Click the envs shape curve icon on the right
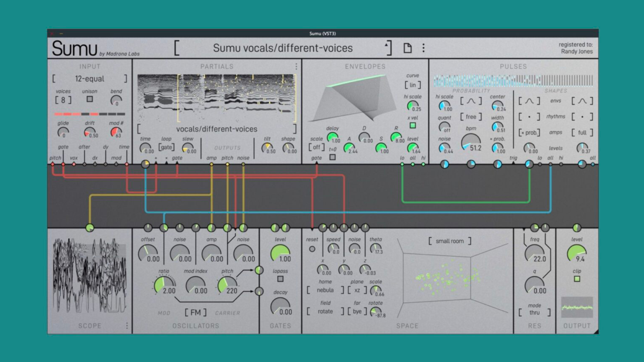Viewport: 644px width, 362px height. click(x=582, y=101)
